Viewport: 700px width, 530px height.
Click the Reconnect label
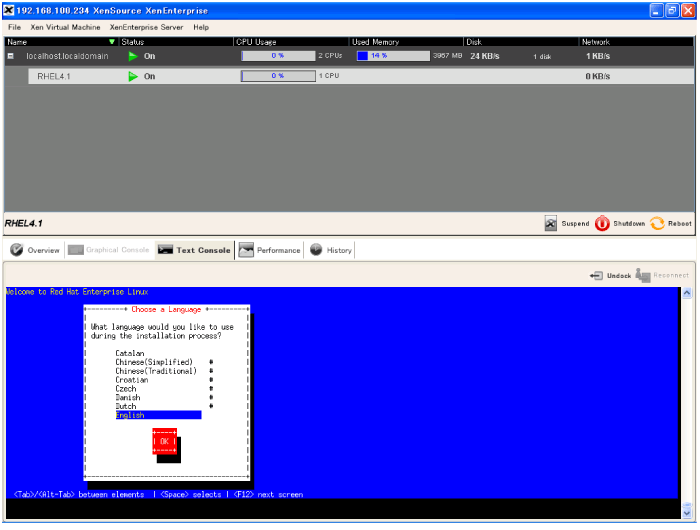(671, 275)
